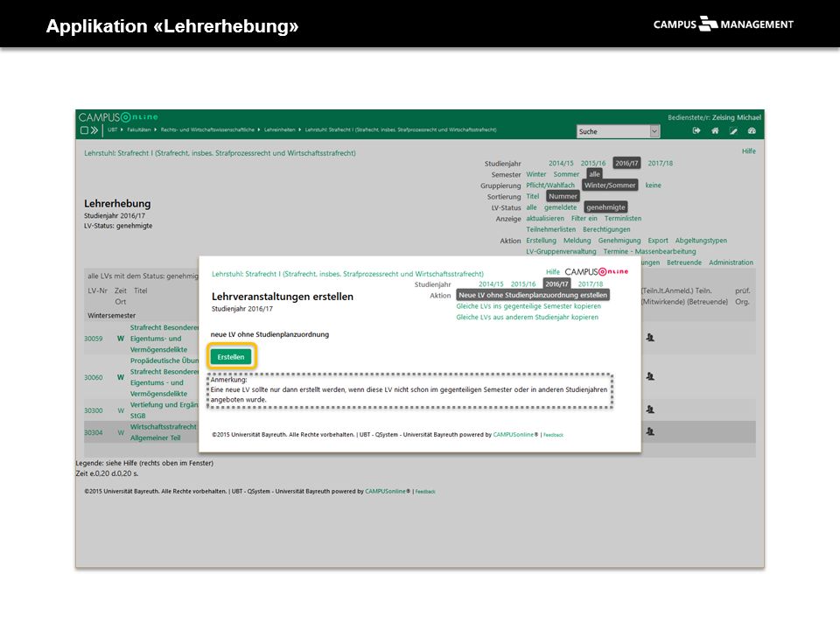Click the aktualisieren link
Image resolution: width=840 pixels, height=630 pixels.
pos(545,219)
